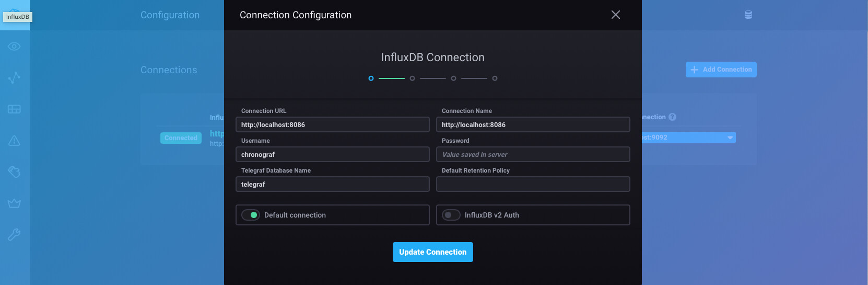Click the database stack icon in header
868x285 pixels.
[x=748, y=15]
